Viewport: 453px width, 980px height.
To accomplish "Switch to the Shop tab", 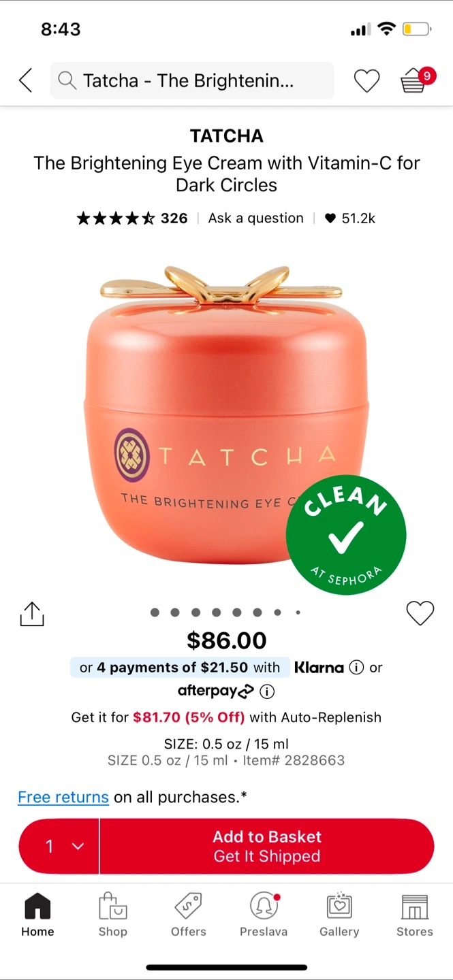I will tap(112, 915).
